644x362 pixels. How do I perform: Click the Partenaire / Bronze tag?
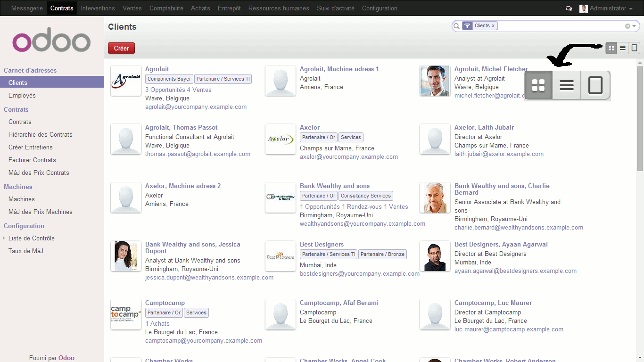point(383,254)
